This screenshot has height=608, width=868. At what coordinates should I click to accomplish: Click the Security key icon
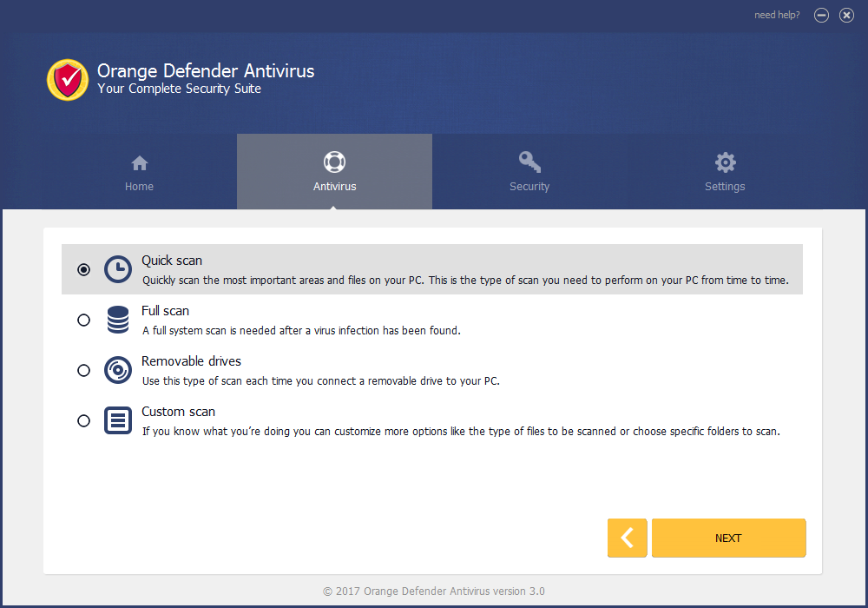[x=529, y=162]
